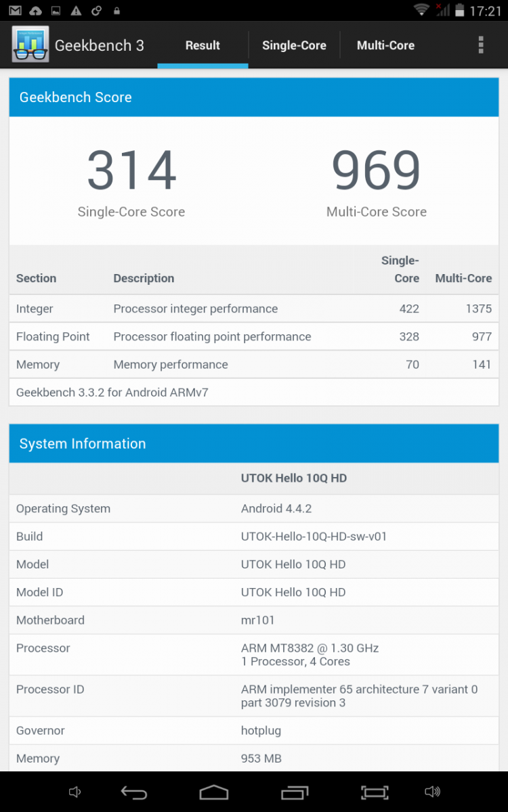
Task: Tap the Android home navigation icon
Action: tap(214, 792)
